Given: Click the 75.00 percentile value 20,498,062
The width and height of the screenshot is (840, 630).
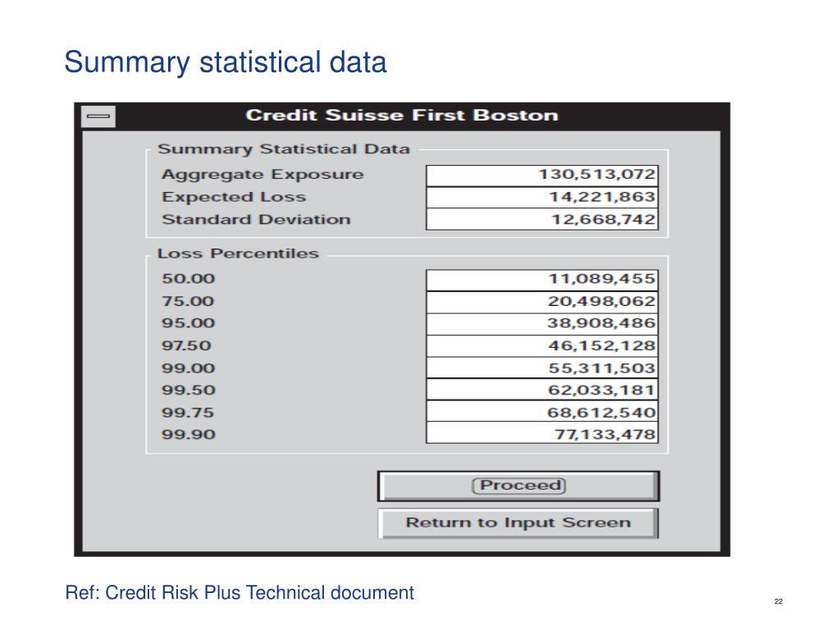Looking at the screenshot, I should pos(542,302).
